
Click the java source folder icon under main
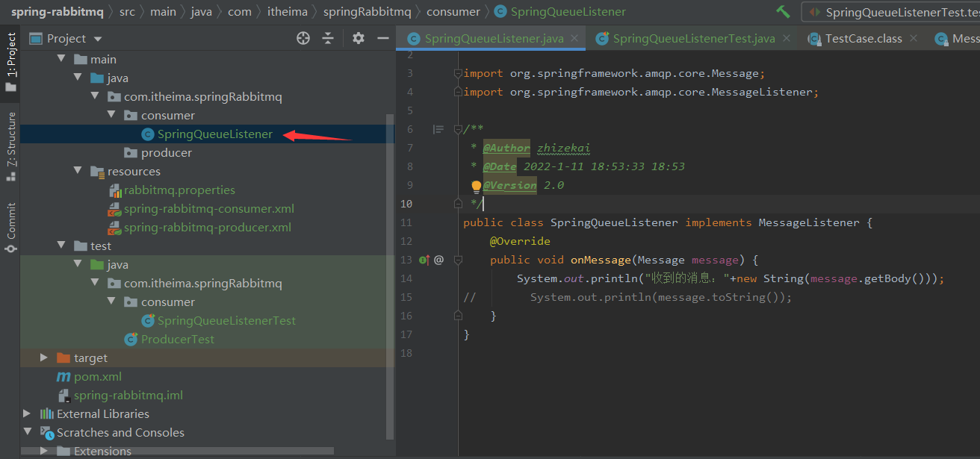(97, 78)
